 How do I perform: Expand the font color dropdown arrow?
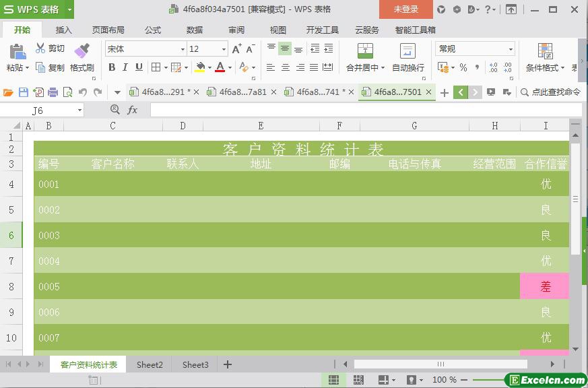click(230, 67)
